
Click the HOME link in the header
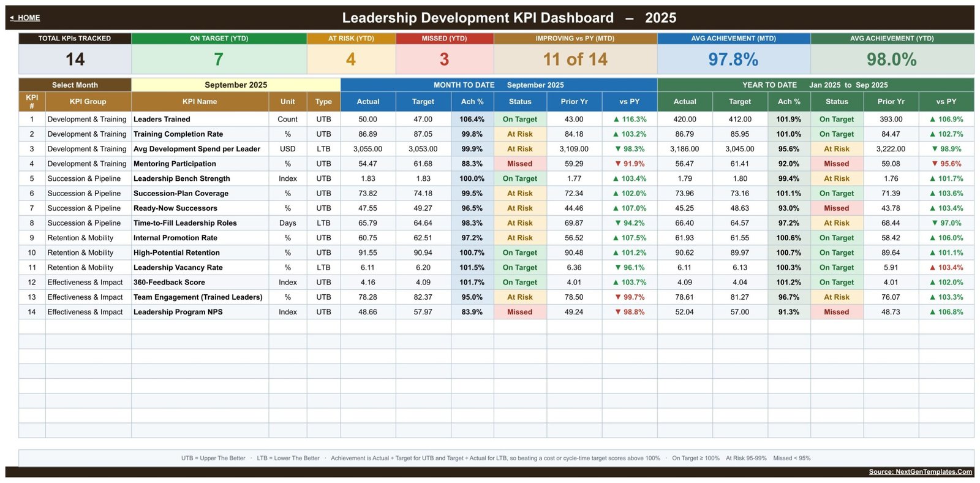25,18
